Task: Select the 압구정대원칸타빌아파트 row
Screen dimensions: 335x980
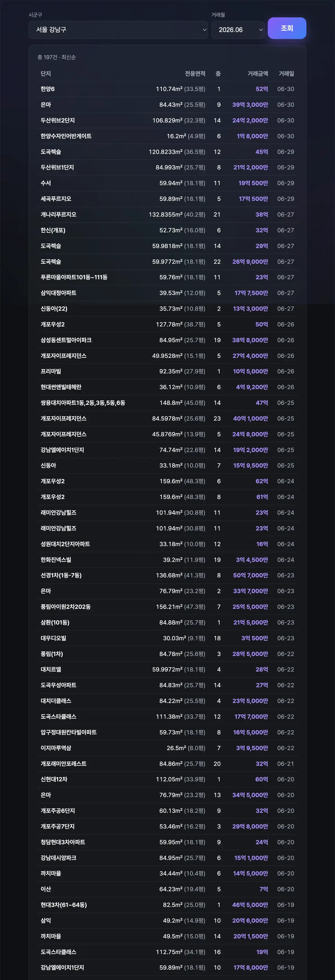Action: click(x=167, y=732)
